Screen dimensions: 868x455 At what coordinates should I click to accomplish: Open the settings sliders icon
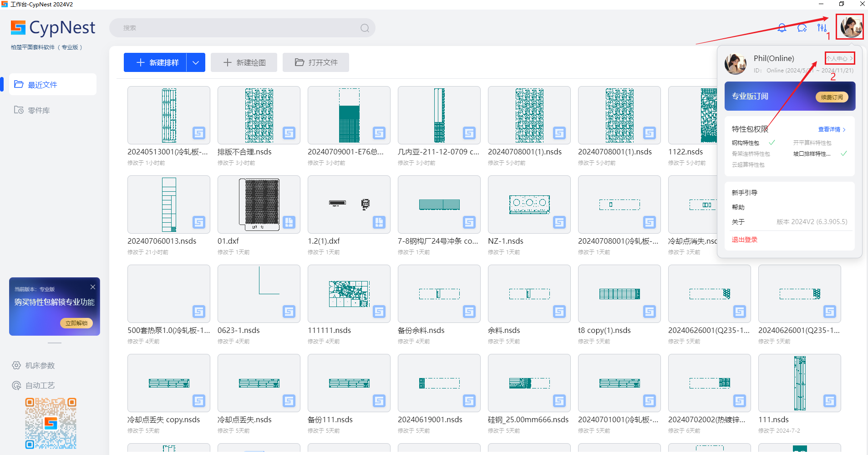click(822, 28)
